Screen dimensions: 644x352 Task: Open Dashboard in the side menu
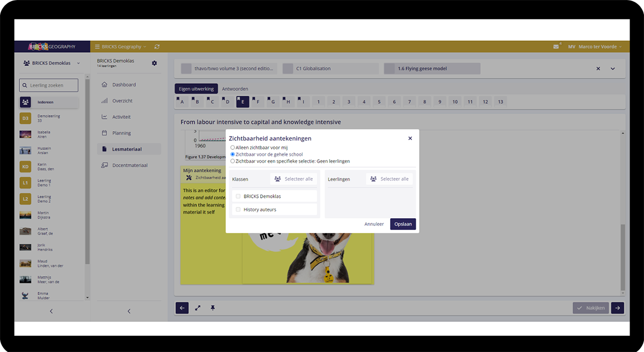coord(123,85)
